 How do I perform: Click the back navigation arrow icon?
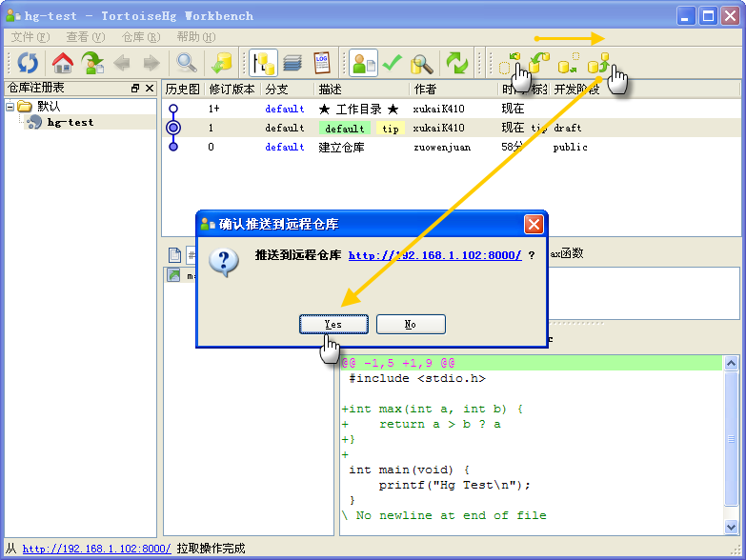click(122, 63)
